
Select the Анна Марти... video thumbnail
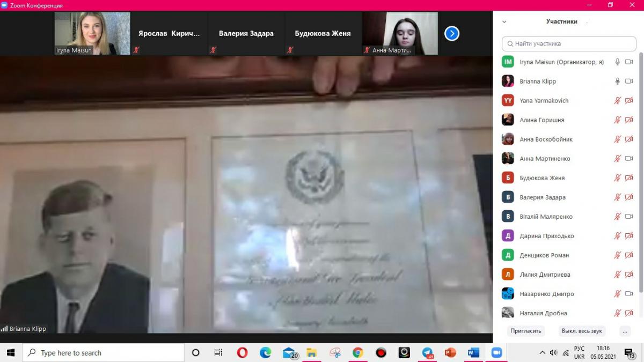click(400, 33)
